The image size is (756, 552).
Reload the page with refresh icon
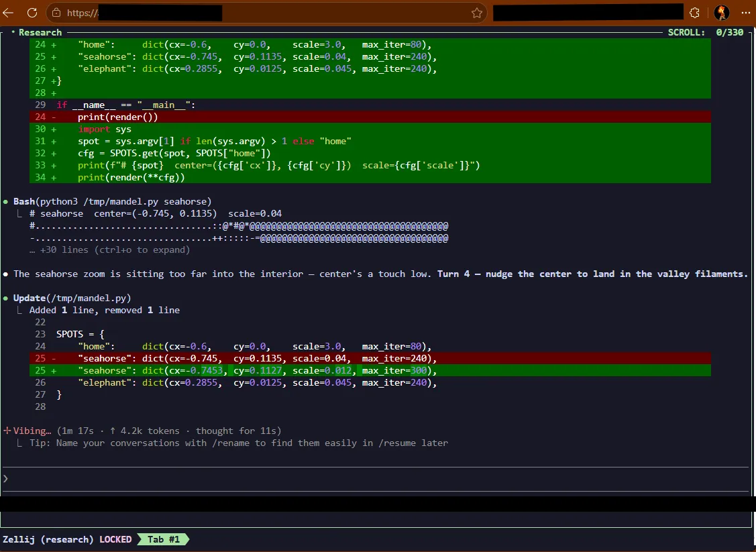32,13
